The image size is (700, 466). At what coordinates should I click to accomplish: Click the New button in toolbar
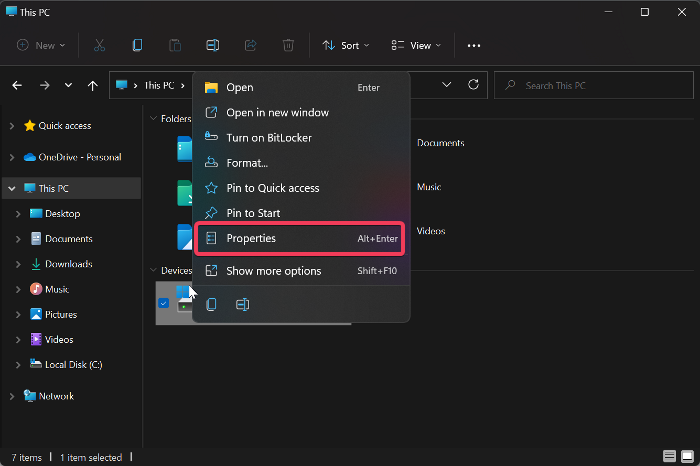tap(41, 45)
